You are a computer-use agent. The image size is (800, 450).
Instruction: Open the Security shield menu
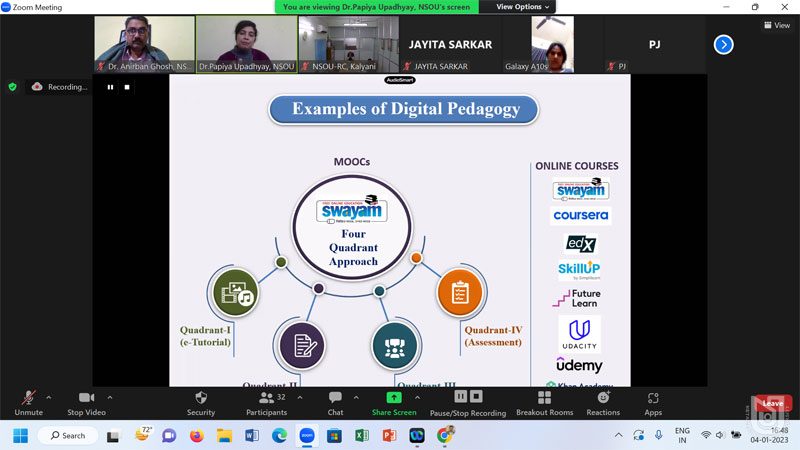click(201, 403)
